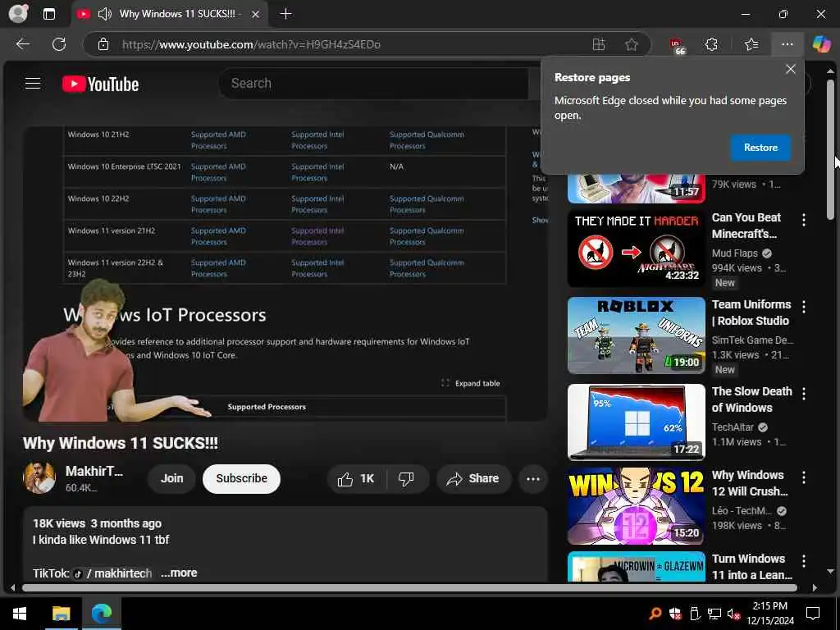The image size is (840, 630).
Task: Open the ad blocker extension showing 66
Action: click(678, 46)
